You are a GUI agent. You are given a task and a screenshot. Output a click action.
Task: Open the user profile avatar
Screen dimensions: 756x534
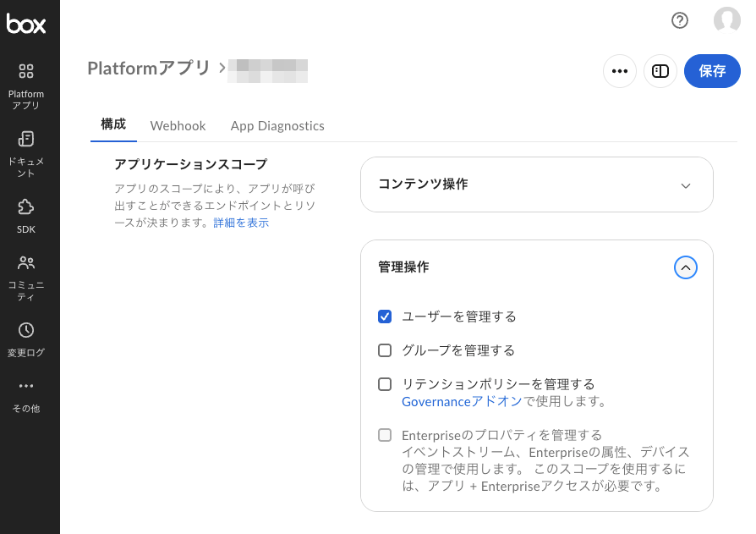coord(727,20)
